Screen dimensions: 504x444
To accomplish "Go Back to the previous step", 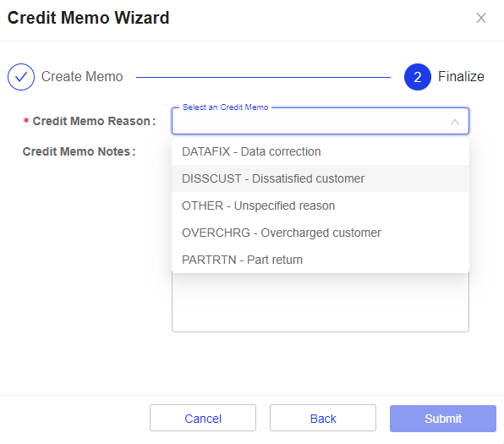I will (323, 418).
